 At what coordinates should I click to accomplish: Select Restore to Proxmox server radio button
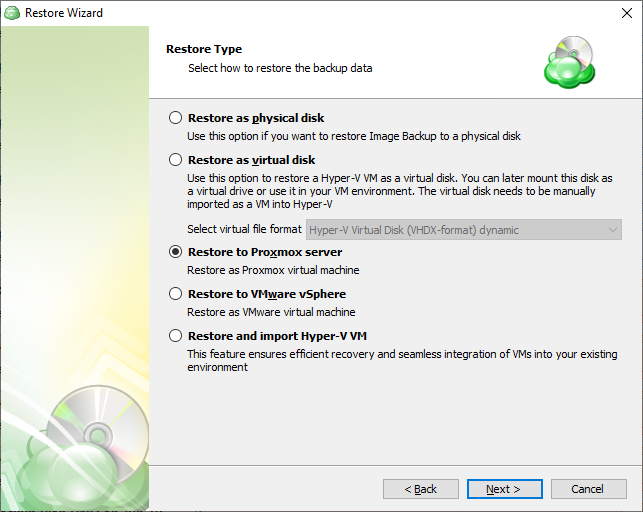176,252
